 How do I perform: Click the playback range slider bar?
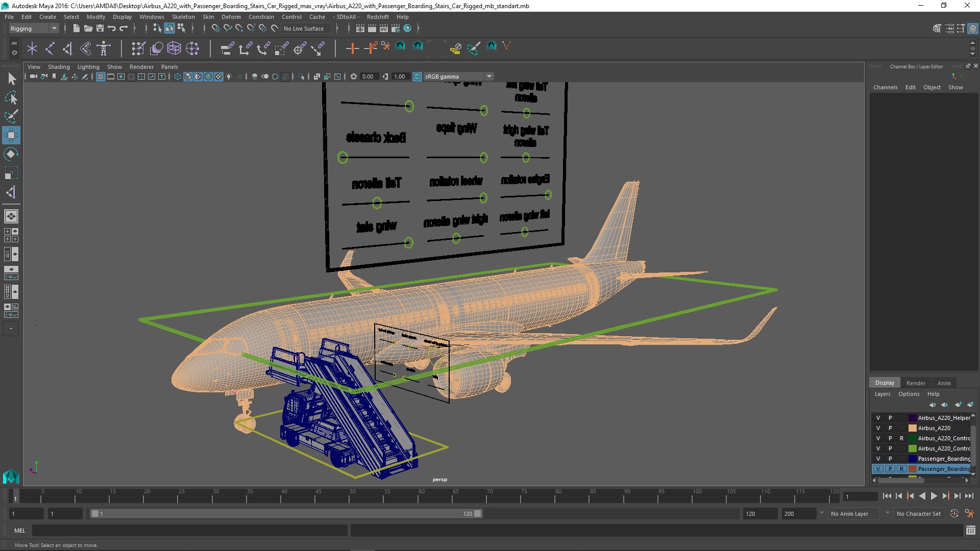pos(286,514)
